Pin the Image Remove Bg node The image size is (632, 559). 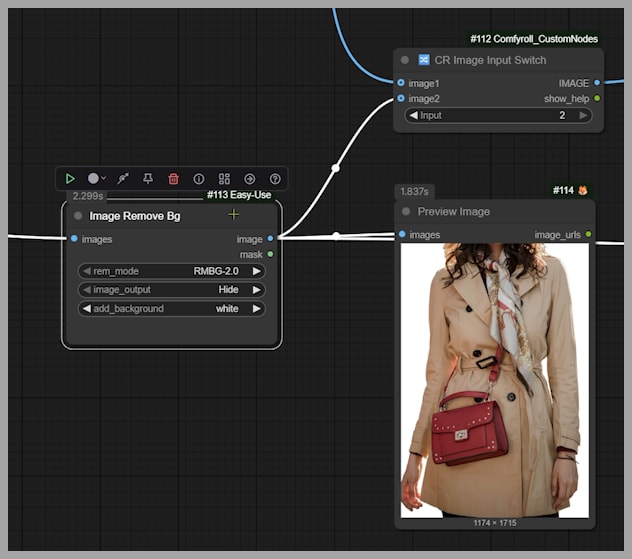[148, 179]
